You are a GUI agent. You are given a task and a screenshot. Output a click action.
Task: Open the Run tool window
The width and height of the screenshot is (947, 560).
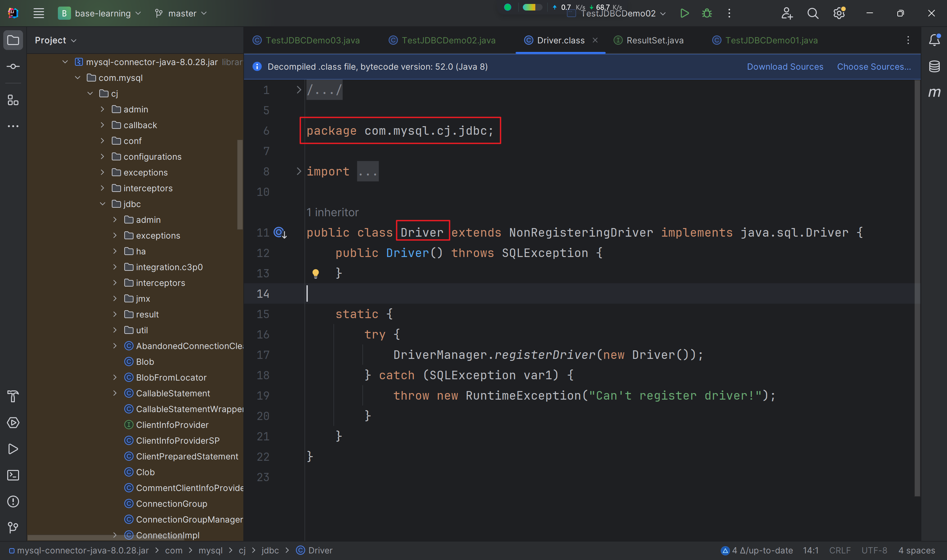13,449
